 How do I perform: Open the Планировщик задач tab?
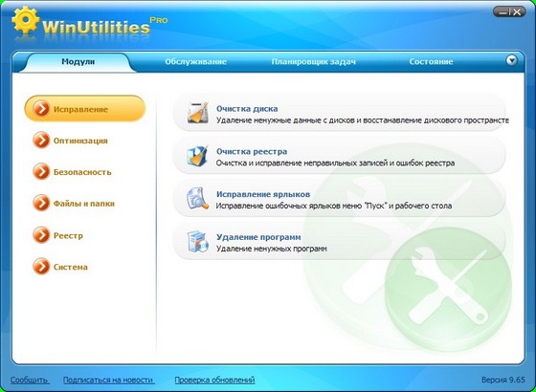click(314, 62)
